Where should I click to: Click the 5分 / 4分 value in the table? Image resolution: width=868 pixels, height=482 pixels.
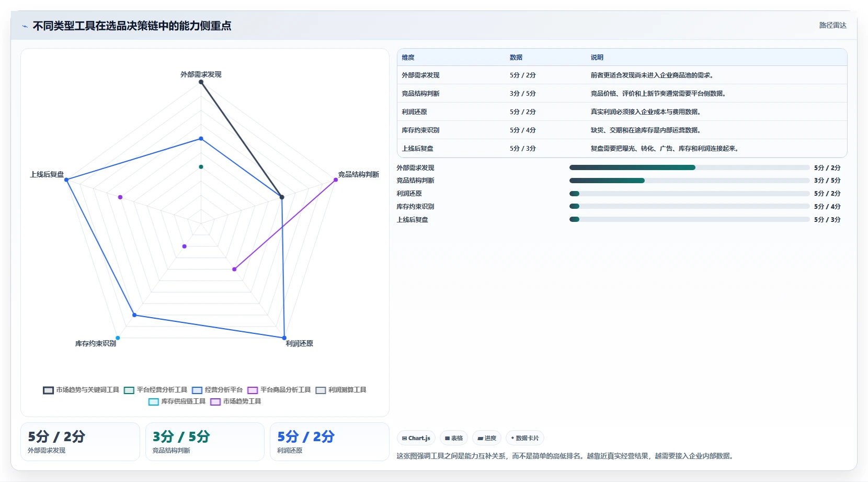[x=523, y=130]
